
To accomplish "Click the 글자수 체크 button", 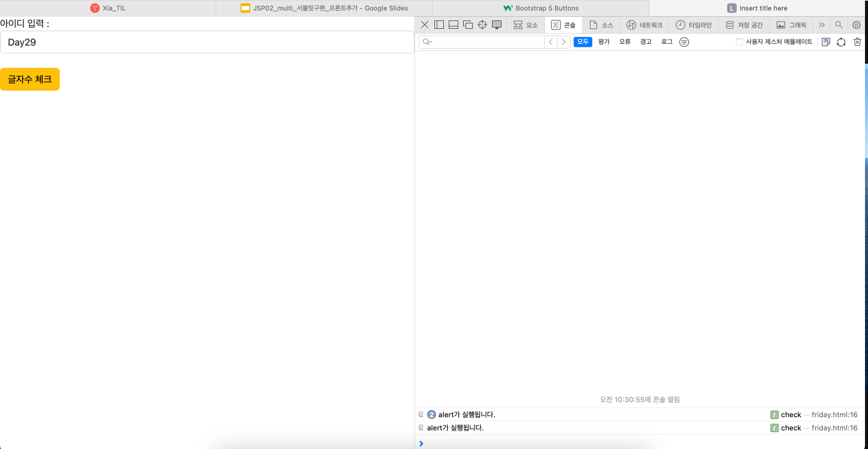I will (30, 79).
